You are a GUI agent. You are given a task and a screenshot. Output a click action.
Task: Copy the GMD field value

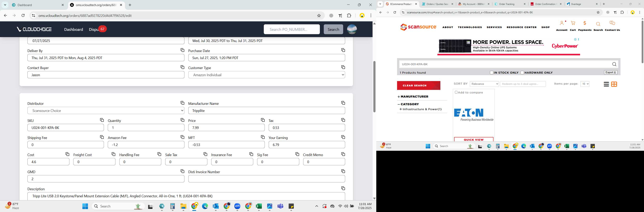tap(182, 171)
